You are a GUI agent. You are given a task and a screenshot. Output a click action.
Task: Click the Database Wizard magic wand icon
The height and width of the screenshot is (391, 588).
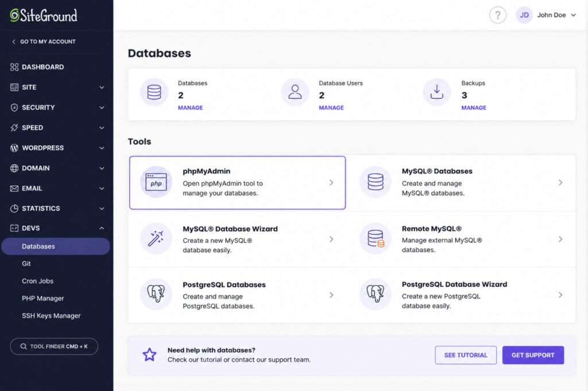coord(156,238)
